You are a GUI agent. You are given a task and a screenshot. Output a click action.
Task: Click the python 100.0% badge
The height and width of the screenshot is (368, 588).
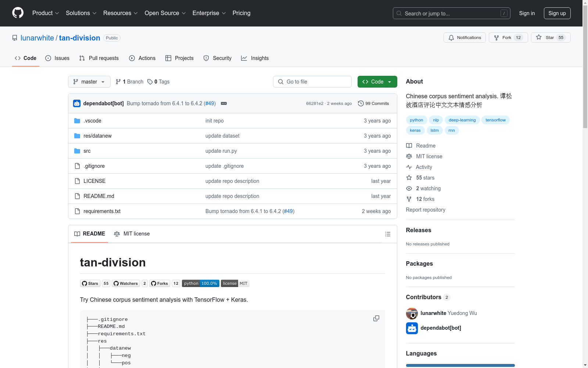coord(200,283)
